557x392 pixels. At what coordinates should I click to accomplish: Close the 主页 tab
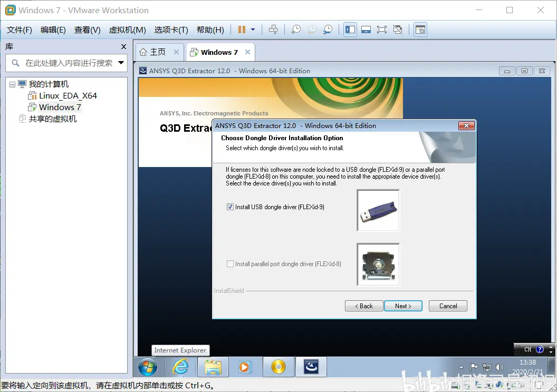[x=176, y=52]
